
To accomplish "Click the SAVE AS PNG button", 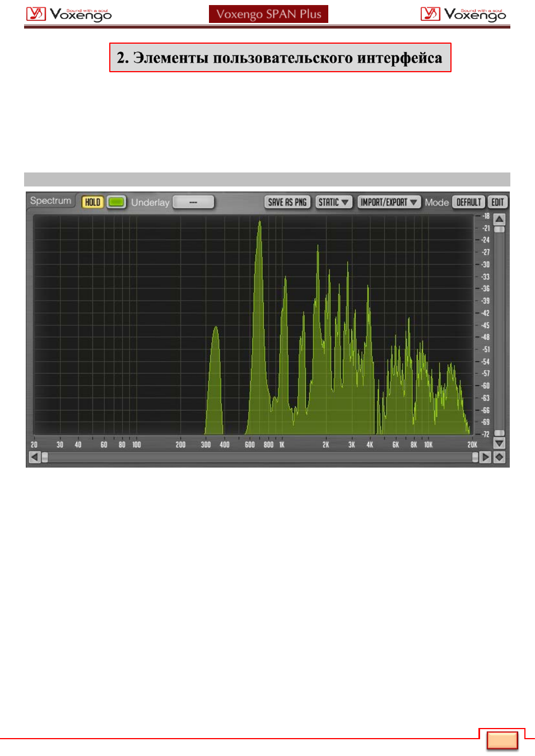I will click(287, 202).
